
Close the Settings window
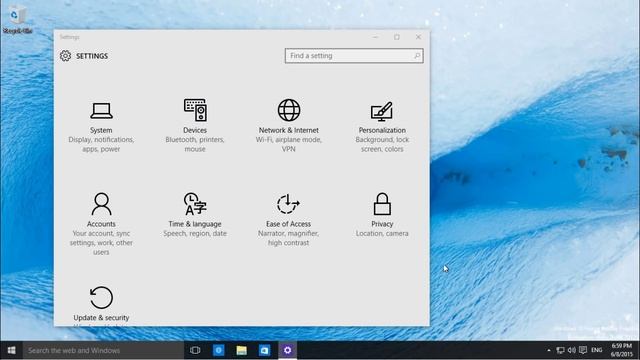tap(418, 37)
